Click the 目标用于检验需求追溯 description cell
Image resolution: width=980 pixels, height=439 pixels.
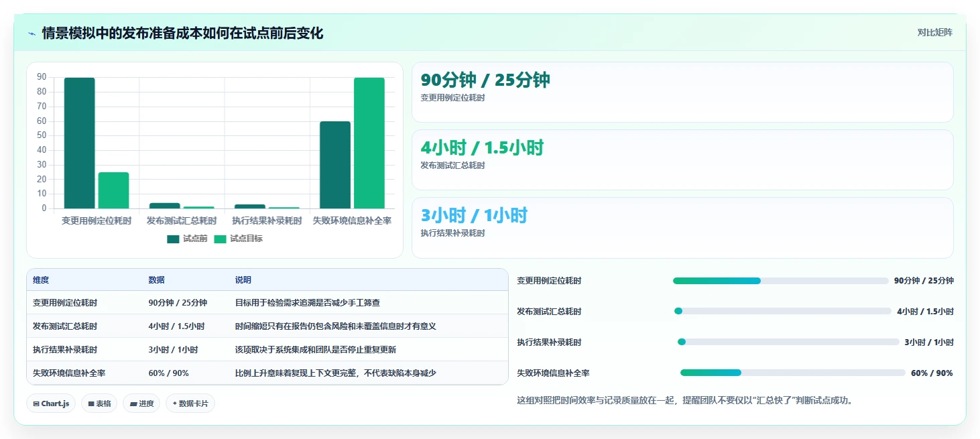308,303
